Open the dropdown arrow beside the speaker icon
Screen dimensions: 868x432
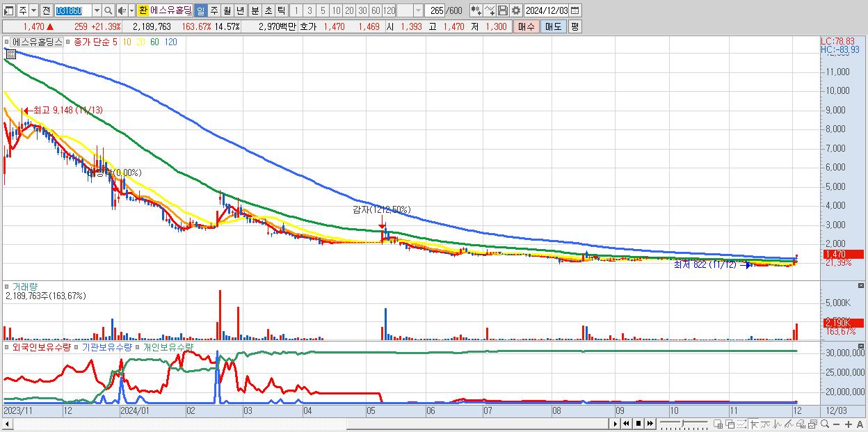[132, 10]
